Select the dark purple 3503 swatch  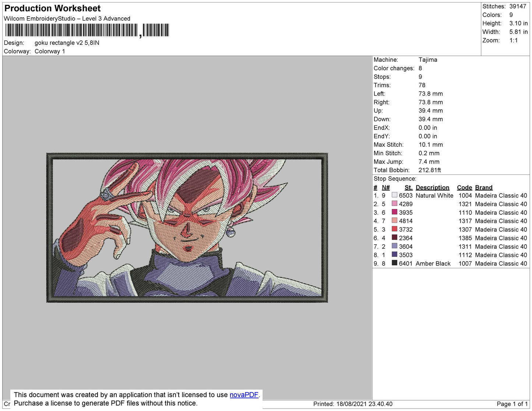click(394, 254)
